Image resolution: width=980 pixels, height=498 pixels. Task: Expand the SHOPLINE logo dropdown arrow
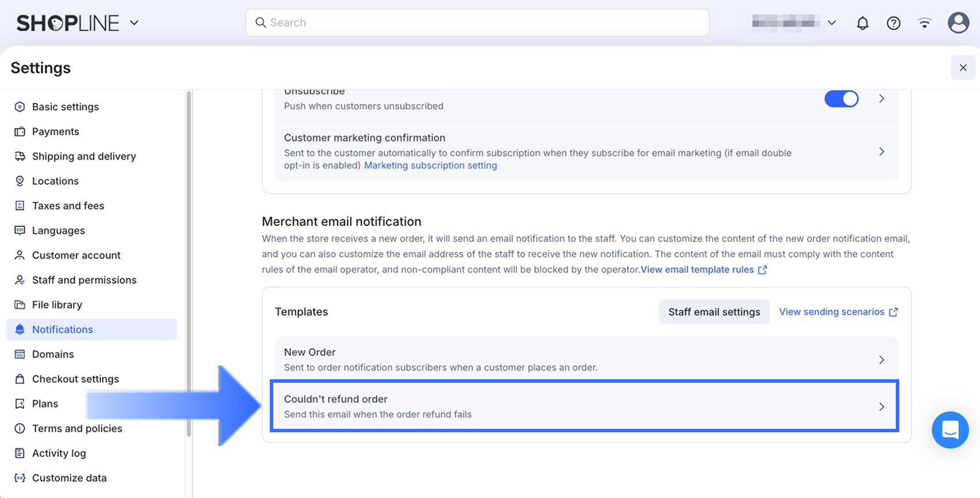pyautogui.click(x=134, y=23)
